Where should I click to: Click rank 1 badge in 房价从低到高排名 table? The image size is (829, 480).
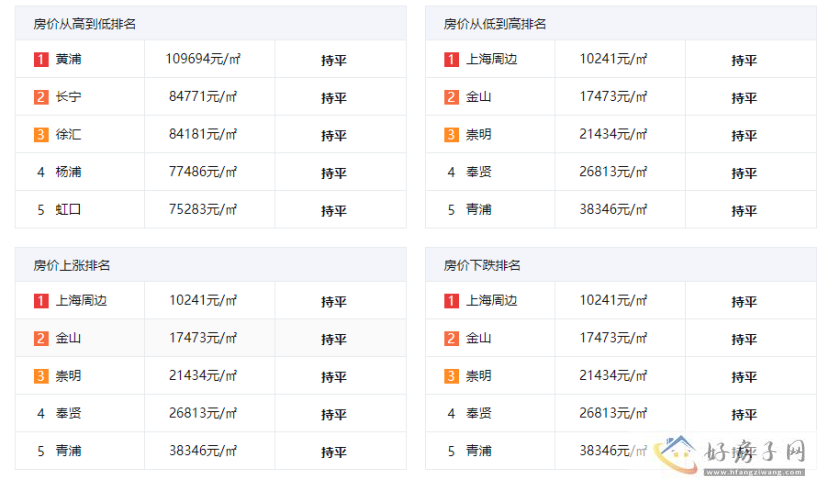(451, 59)
